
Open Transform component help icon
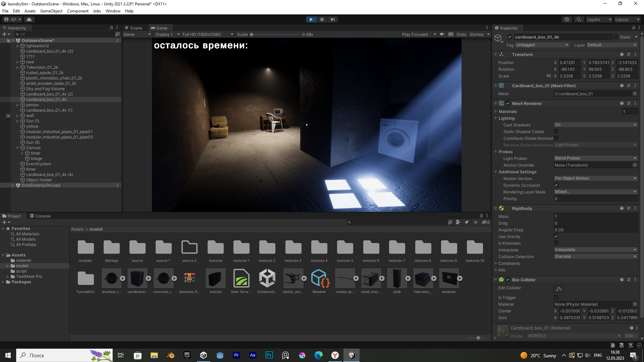(622, 54)
